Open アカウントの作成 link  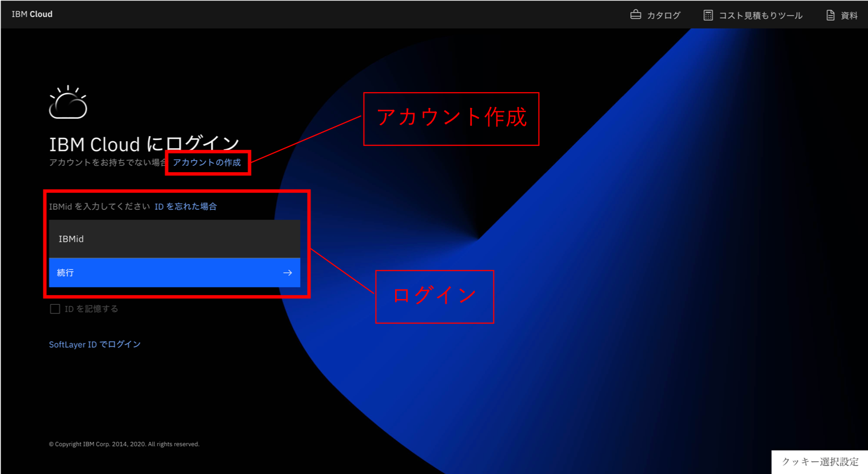[208, 163]
